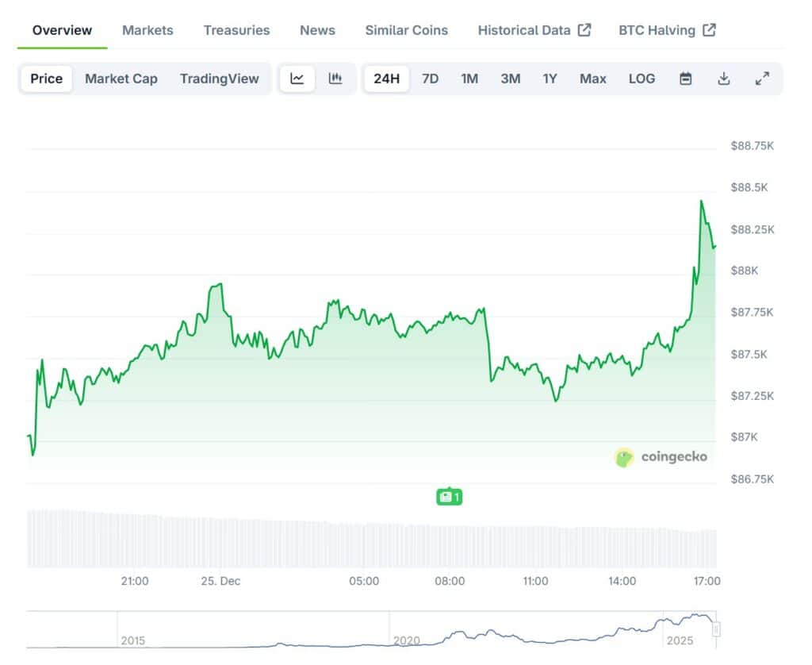Screen dimensions: 812x665
Task: Open BTC Halving external link
Action: click(666, 30)
